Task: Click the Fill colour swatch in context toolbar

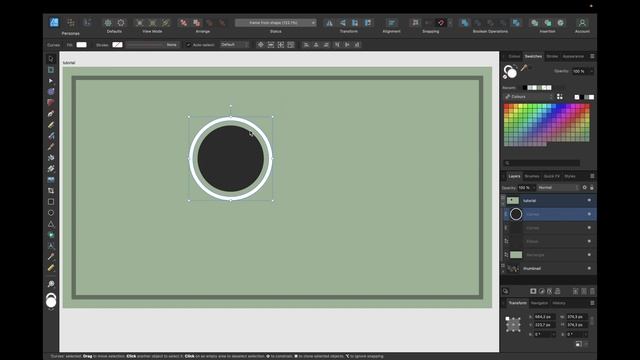Action: click(82, 45)
